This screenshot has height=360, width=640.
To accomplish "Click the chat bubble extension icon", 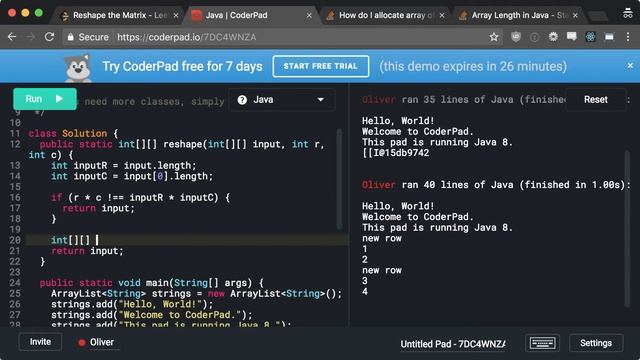I will [x=571, y=37].
